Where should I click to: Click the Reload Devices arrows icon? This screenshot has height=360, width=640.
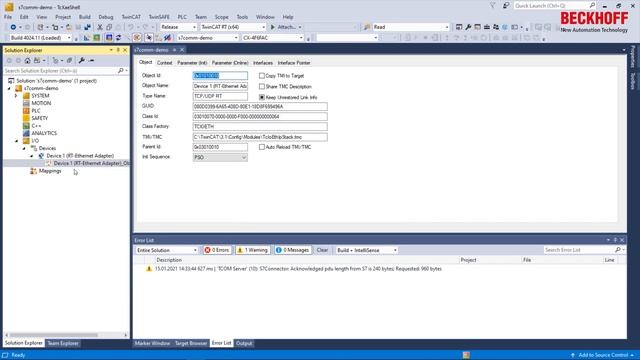(x=118, y=38)
